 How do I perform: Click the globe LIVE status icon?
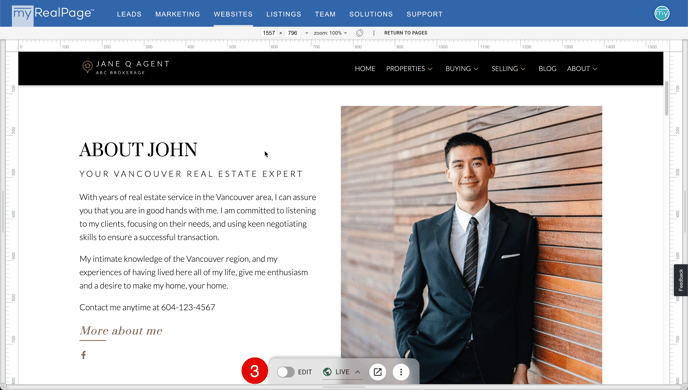pos(327,372)
